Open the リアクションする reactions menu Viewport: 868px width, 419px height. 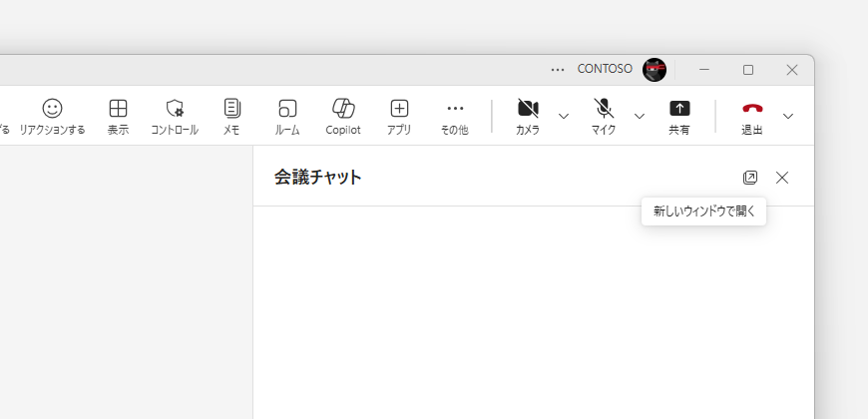(x=52, y=116)
